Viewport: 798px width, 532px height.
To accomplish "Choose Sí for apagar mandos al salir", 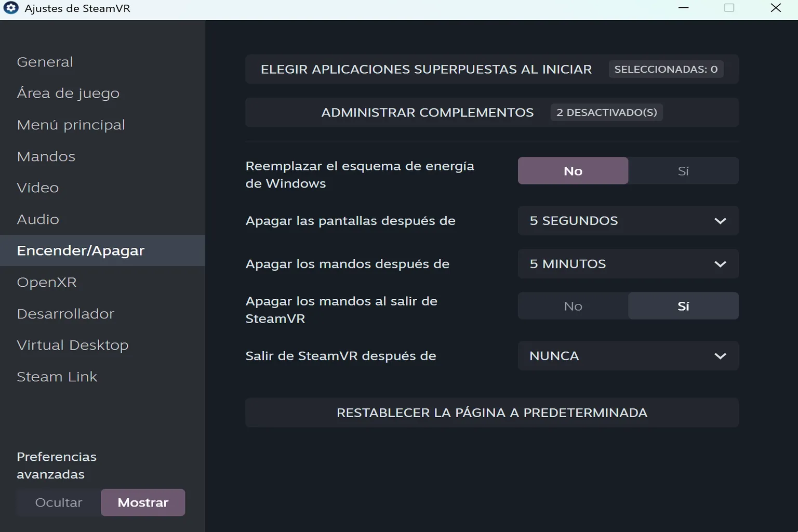I will click(x=683, y=306).
